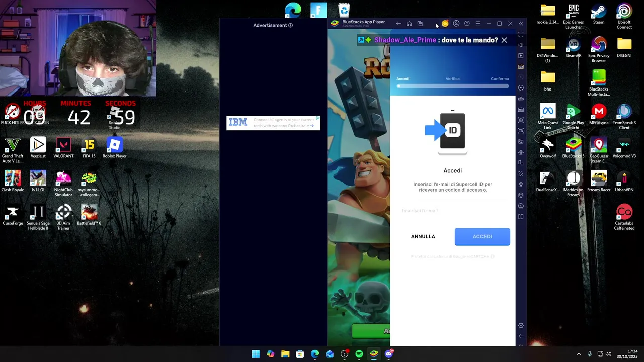
Task: Open Grand Theft Auto V desktop shortcut
Action: pyautogui.click(x=13, y=150)
